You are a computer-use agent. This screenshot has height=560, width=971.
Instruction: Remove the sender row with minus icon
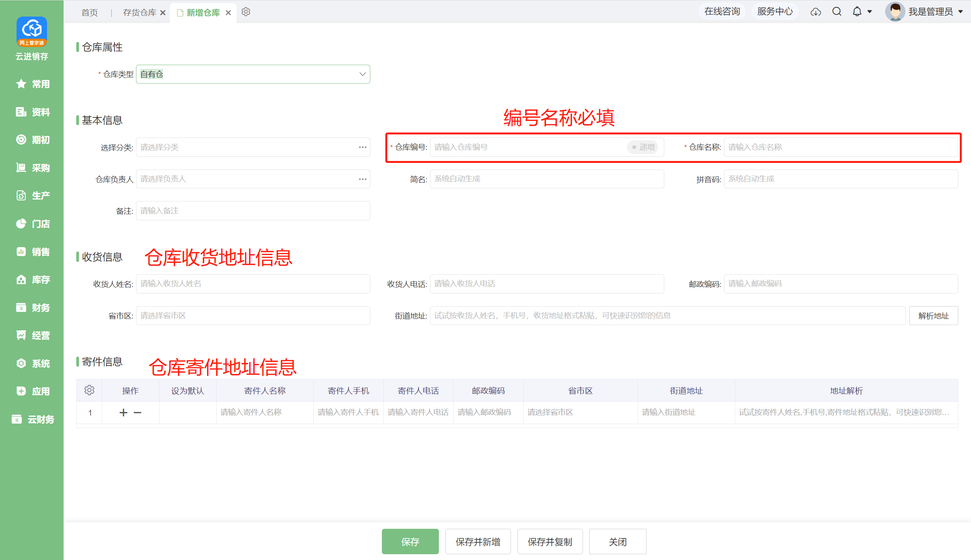pos(138,412)
